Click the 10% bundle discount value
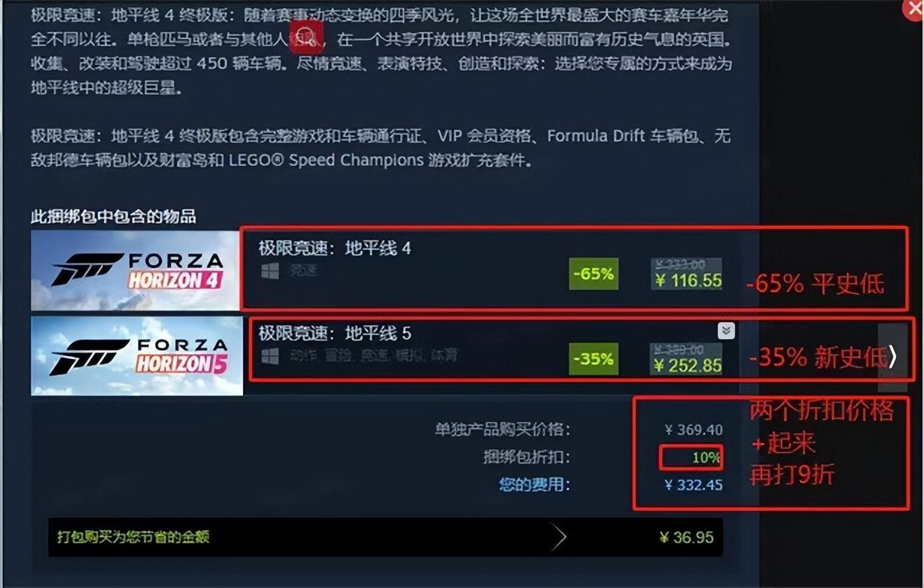Screen dimensions: 924x588 pos(706,457)
